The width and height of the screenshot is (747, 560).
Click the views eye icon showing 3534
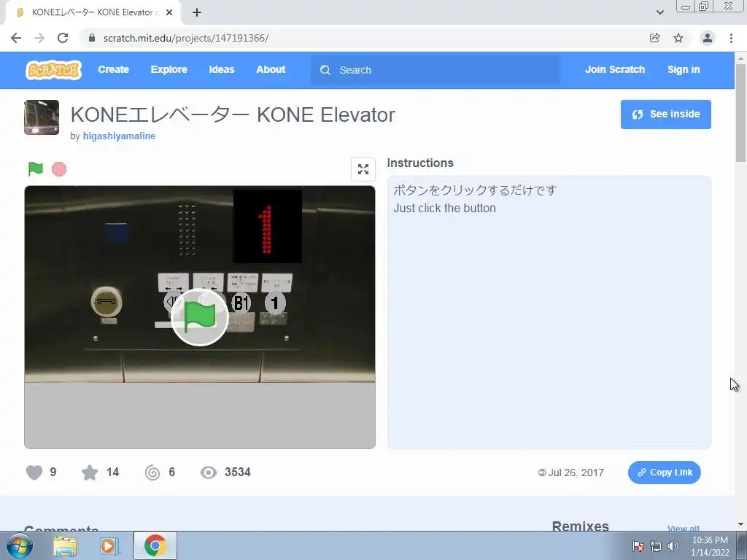point(208,472)
